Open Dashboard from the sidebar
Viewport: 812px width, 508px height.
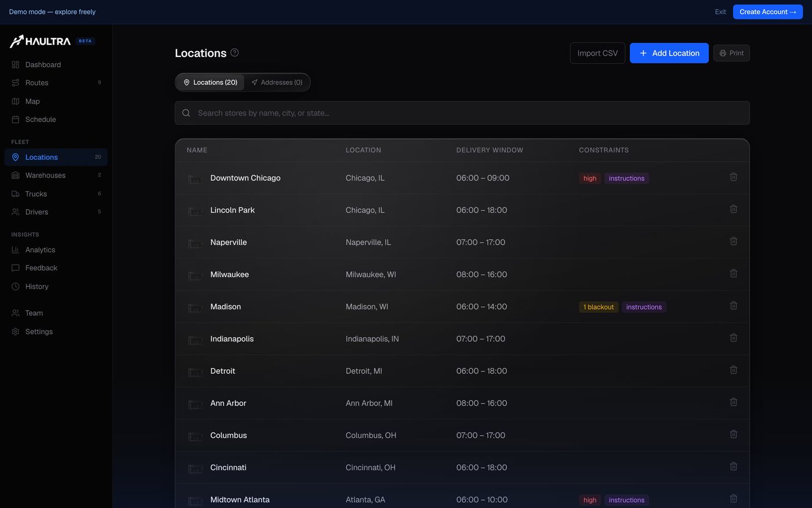56,64
